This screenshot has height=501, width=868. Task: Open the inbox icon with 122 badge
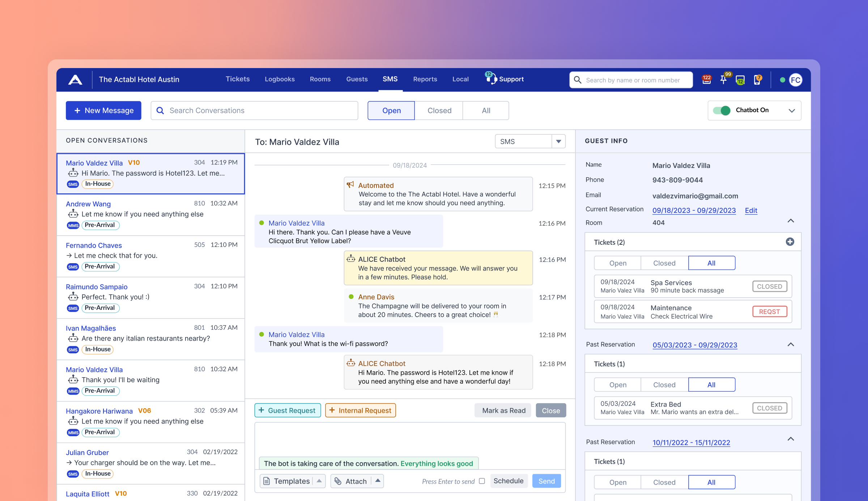(x=706, y=80)
